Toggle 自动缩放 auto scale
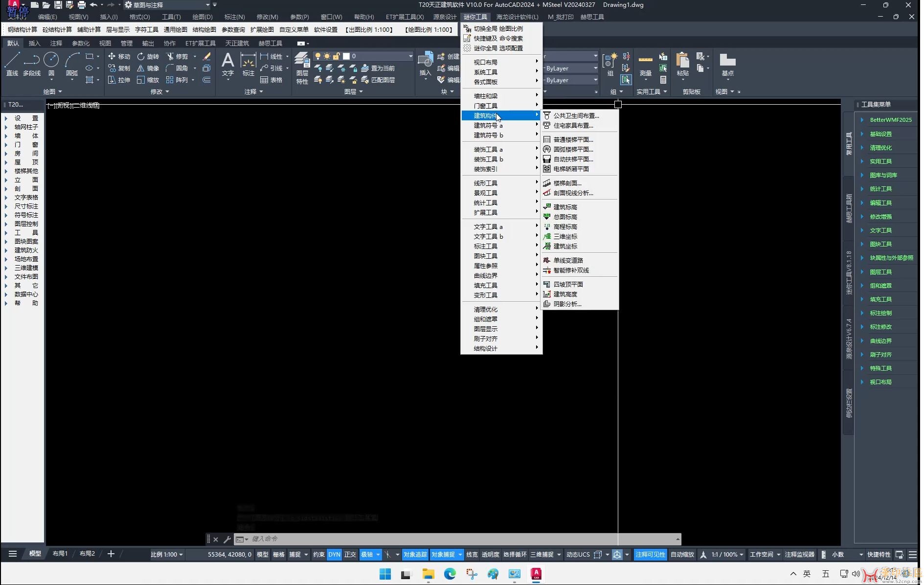 click(682, 554)
